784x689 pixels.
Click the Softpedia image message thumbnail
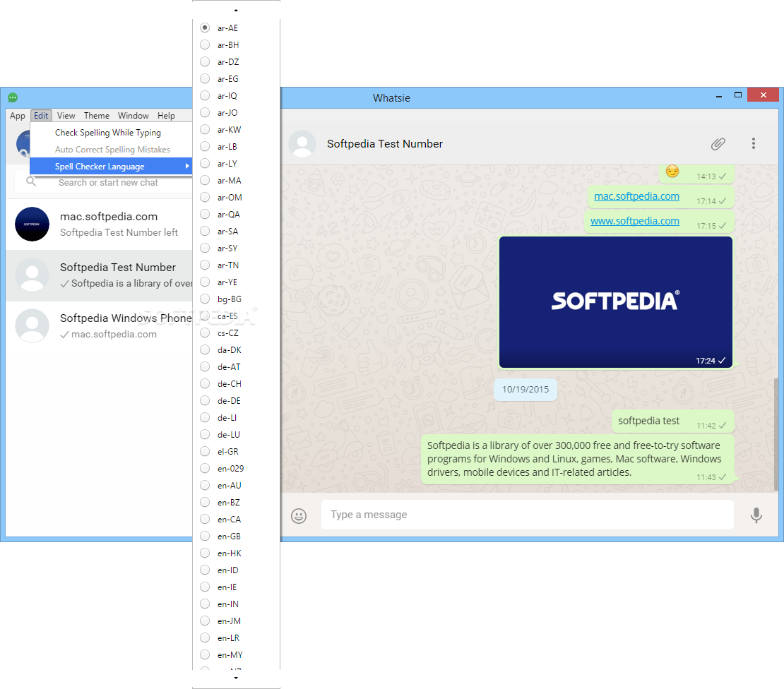615,302
